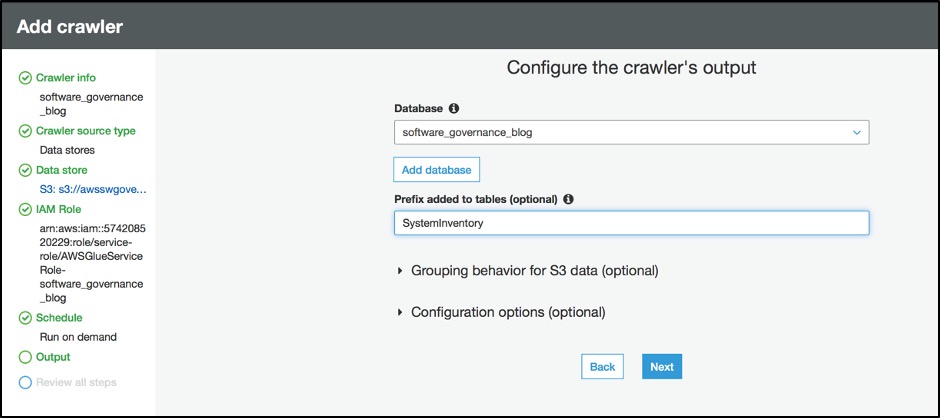
Task: Go to the Crawler info step
Action: [65, 78]
